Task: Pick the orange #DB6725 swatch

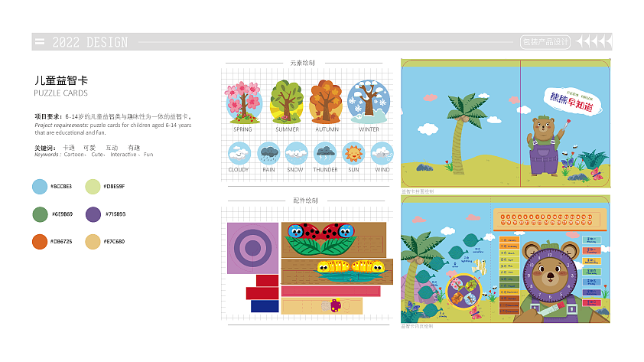Action: (x=40, y=242)
